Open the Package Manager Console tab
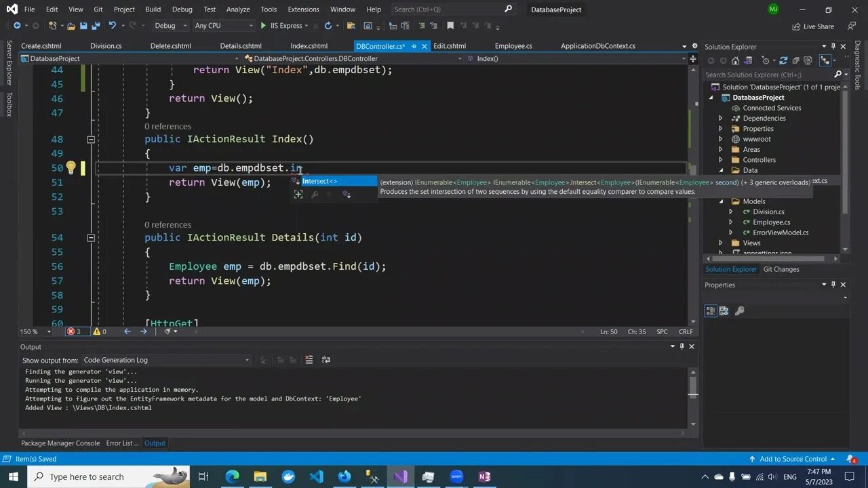The image size is (868, 488). coord(60,443)
